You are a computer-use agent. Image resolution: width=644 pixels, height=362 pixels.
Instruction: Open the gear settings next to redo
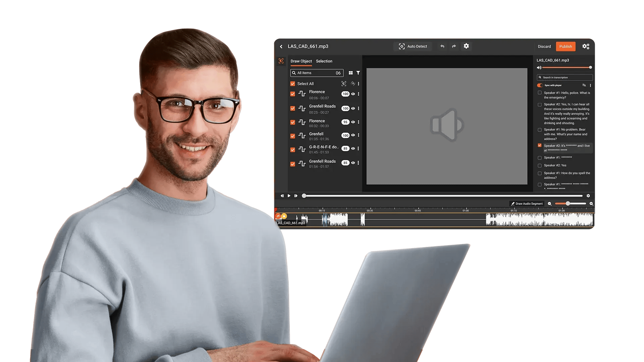pos(466,46)
